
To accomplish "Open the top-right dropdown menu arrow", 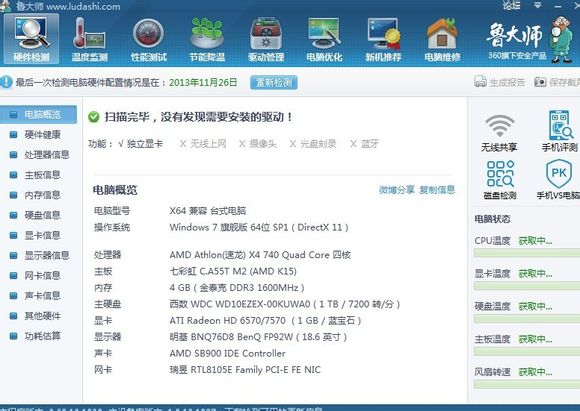I will (x=537, y=5).
